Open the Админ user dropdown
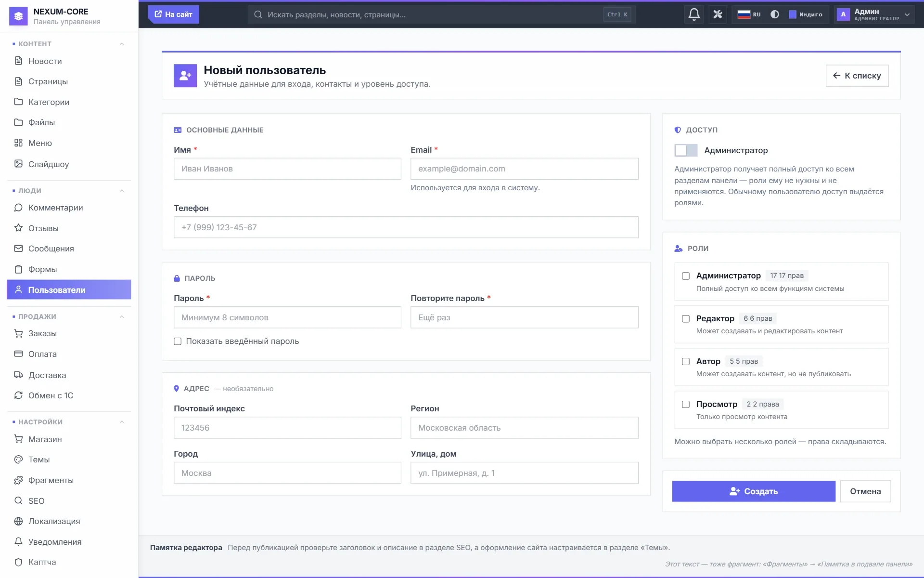924x578 pixels. pos(873,14)
